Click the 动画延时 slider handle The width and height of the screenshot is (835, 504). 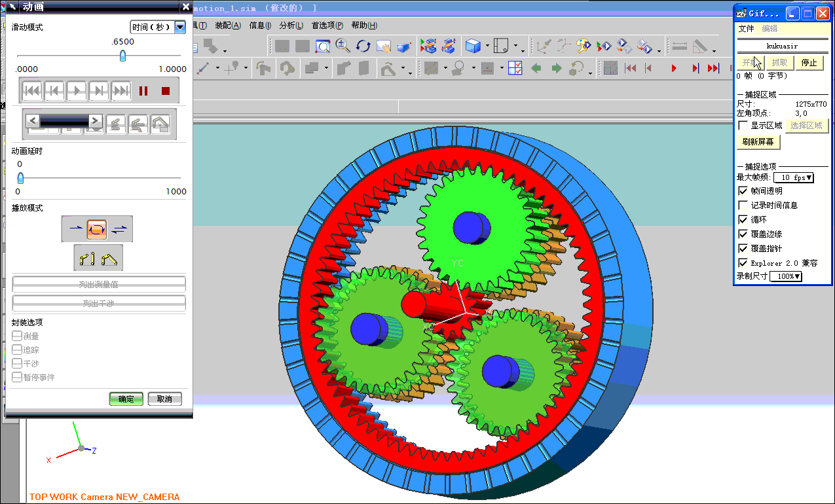click(20, 177)
